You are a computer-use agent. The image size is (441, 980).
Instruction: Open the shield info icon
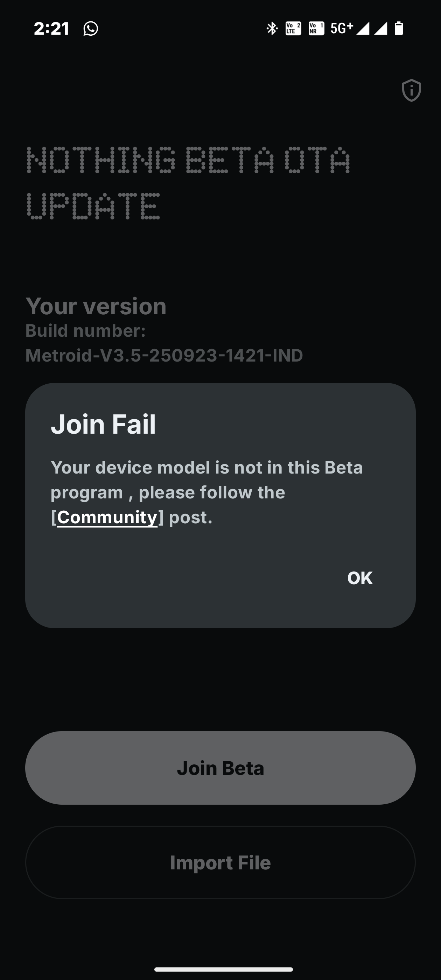coord(411,90)
